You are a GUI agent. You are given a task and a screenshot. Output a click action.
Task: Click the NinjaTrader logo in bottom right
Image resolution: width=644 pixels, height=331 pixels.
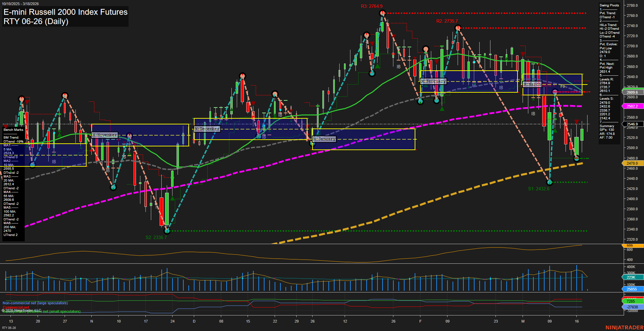click(x=625, y=327)
